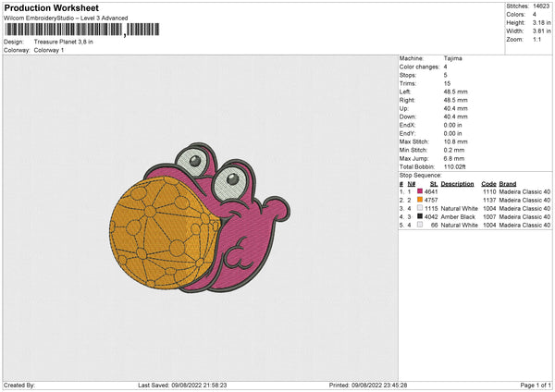The height and width of the screenshot is (392, 555).
Task: Click the Color changes label
Action: point(419,67)
